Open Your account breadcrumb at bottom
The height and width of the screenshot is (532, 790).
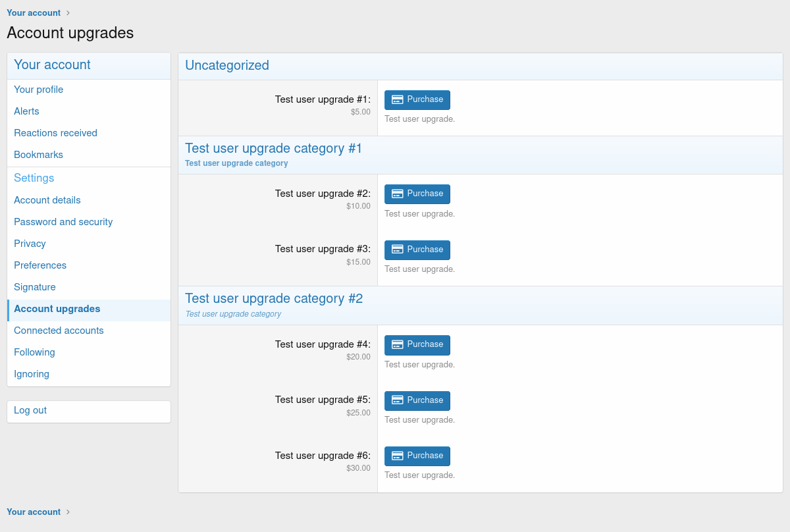[34, 512]
